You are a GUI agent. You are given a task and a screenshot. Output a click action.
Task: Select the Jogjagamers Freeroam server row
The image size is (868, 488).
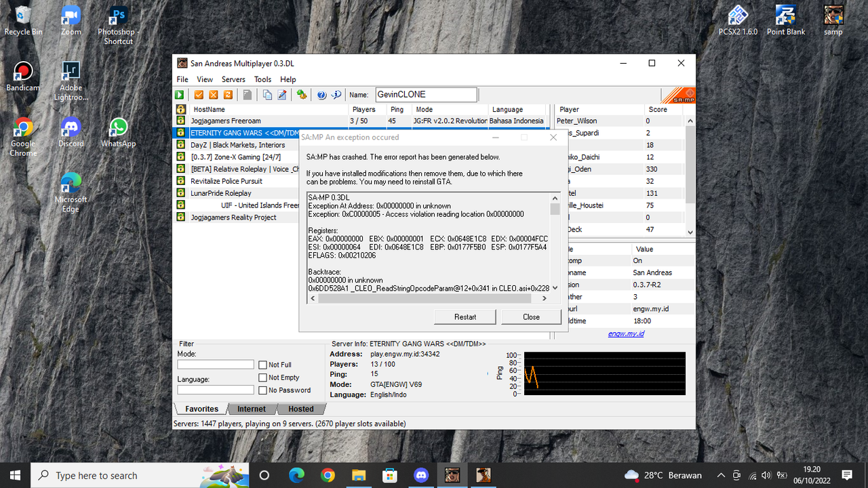(x=361, y=121)
